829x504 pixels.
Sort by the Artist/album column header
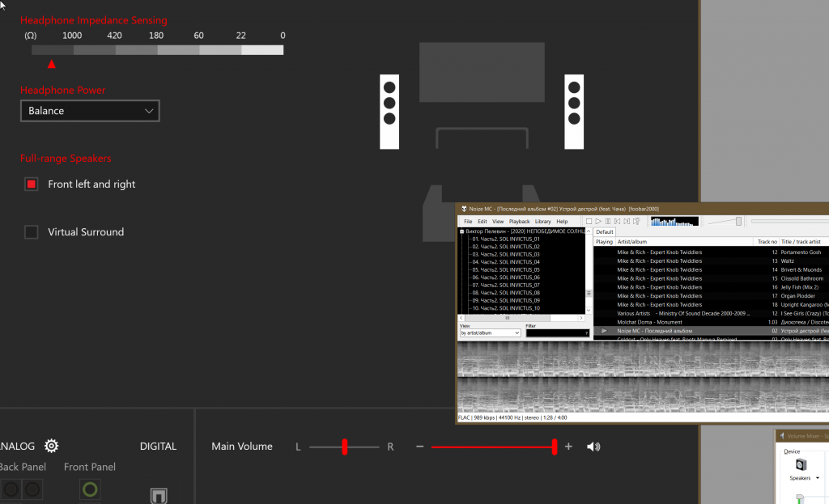(683, 241)
